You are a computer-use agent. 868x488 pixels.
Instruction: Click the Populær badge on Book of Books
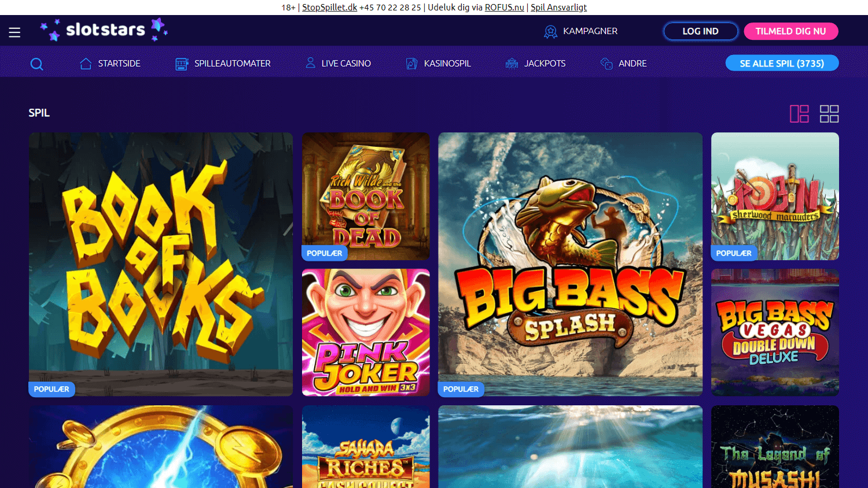coord(52,389)
